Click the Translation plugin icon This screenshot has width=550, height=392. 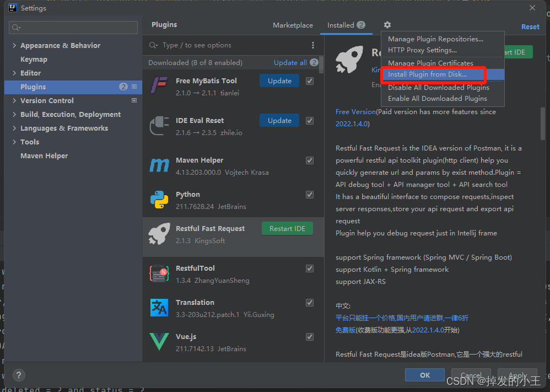click(x=159, y=308)
